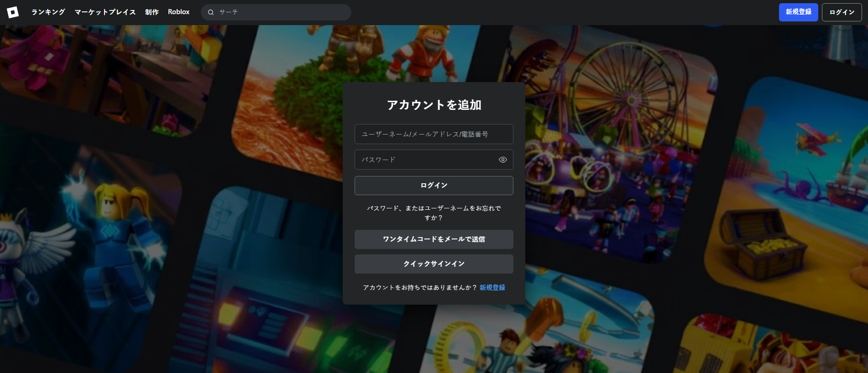Open the Roblox menu item
Image resolution: width=868 pixels, height=373 pixels.
(178, 12)
